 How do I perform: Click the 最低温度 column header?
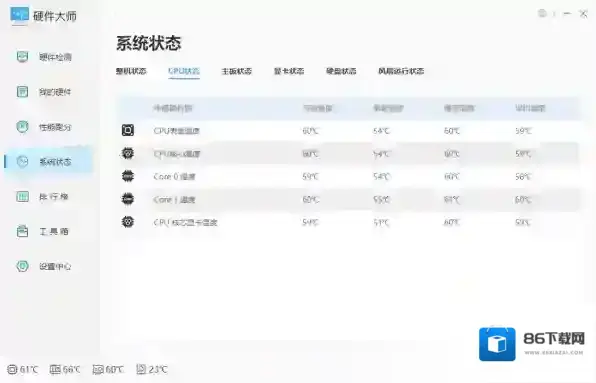tap(388, 109)
